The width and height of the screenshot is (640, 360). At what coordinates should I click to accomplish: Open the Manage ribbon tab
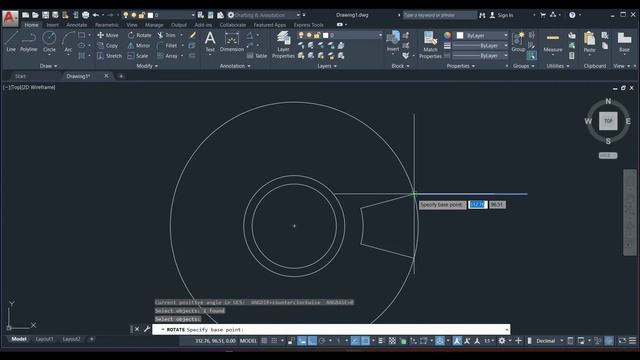[154, 25]
